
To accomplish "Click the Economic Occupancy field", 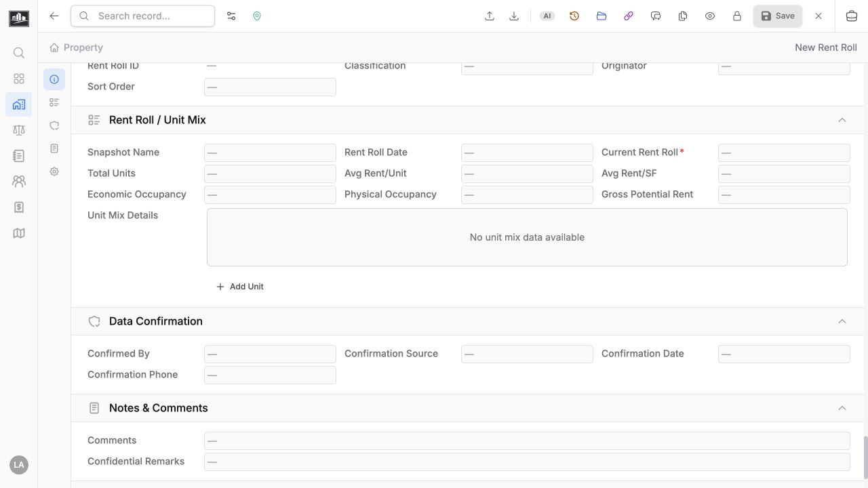I will [270, 195].
